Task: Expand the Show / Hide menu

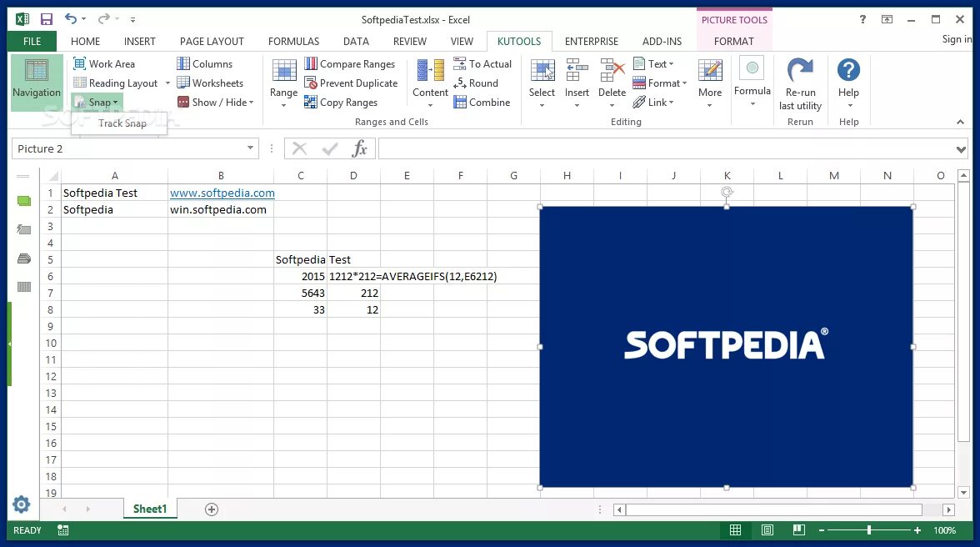Action: click(x=216, y=103)
